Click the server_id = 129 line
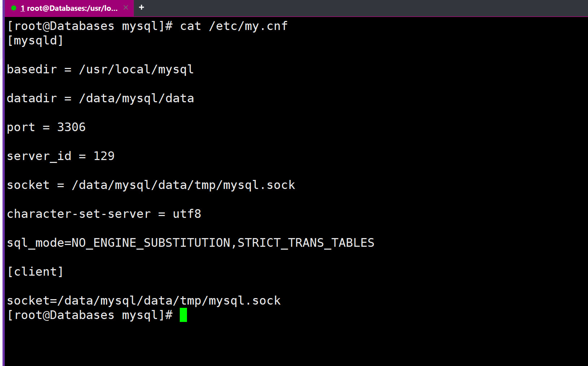 pos(61,156)
